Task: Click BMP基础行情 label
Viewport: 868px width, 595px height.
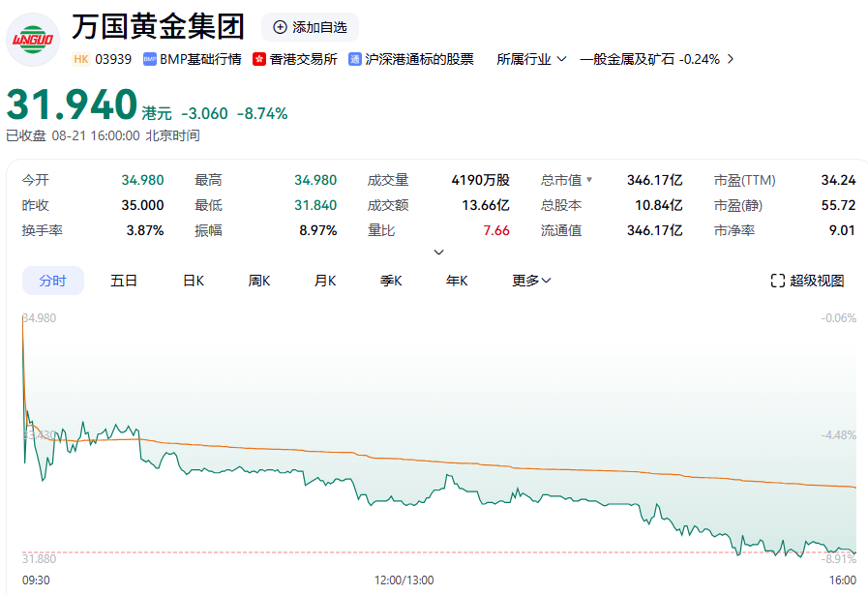Action: click(x=200, y=59)
